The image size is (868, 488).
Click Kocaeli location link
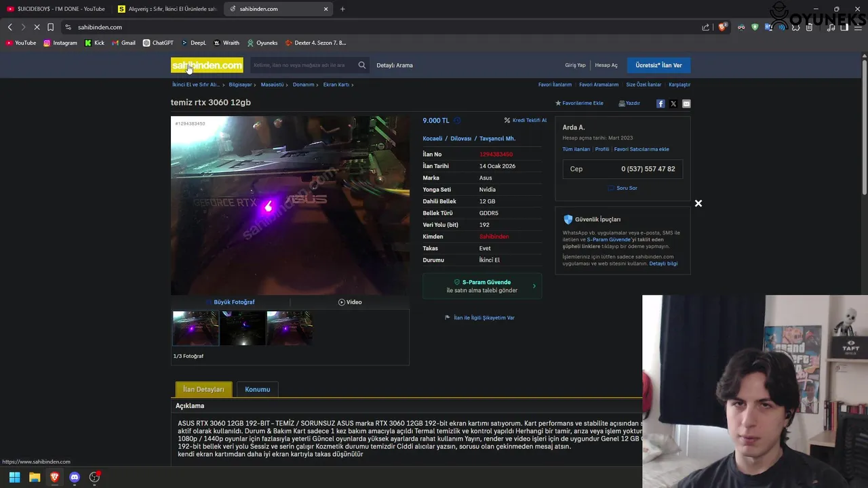433,138
